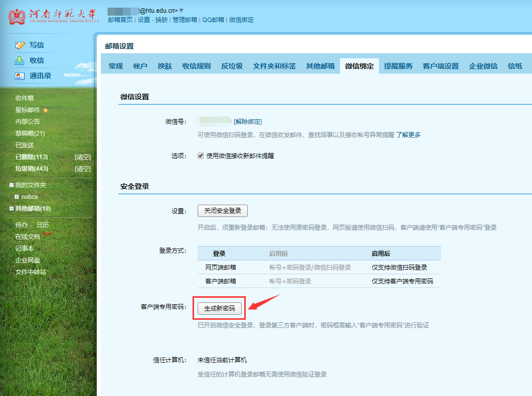Open the 客户端设置 tab
Viewport: 532px width, 396px height.
tap(440, 66)
